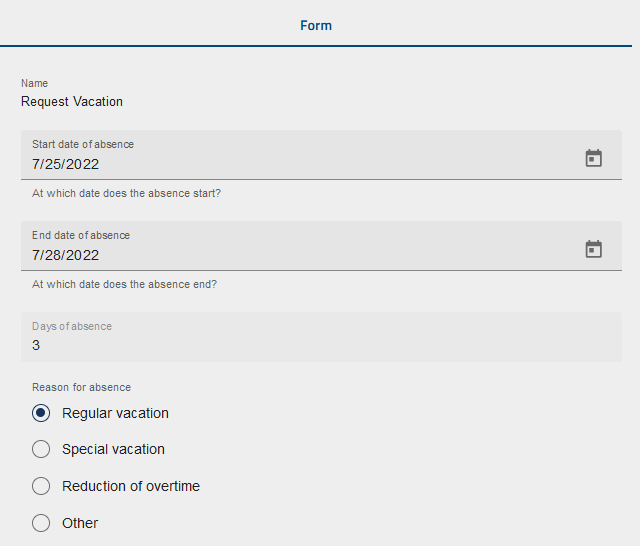
Task: Click the "Reason for absence" heading
Action: [81, 387]
